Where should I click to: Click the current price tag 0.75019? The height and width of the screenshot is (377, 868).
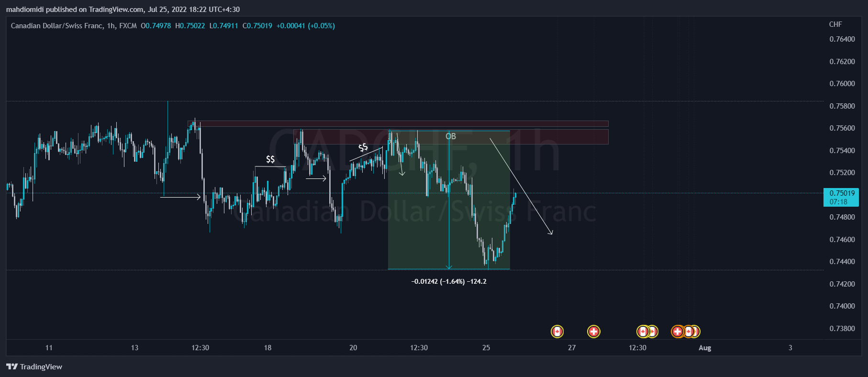coord(842,193)
